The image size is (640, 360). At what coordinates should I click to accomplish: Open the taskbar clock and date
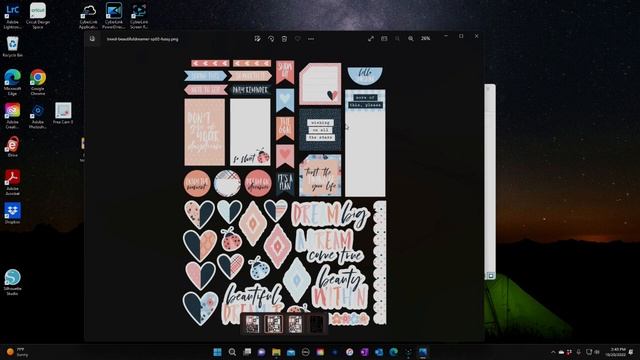pyautogui.click(x=616, y=352)
